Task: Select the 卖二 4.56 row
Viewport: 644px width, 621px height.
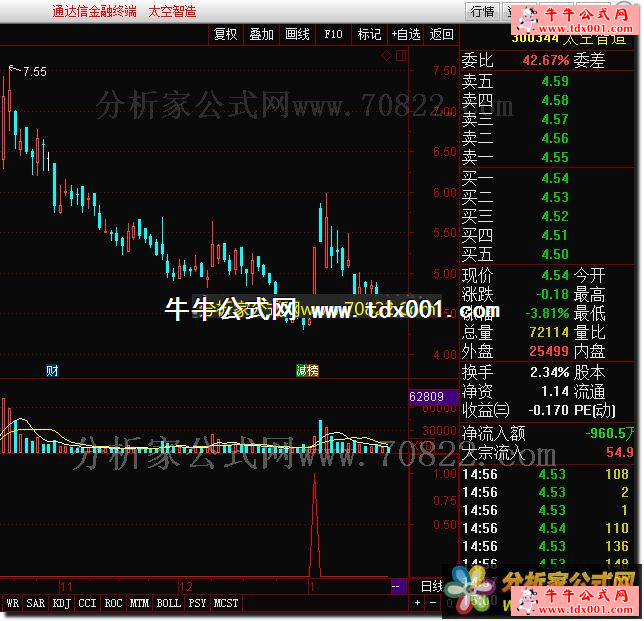Action: [x=547, y=138]
